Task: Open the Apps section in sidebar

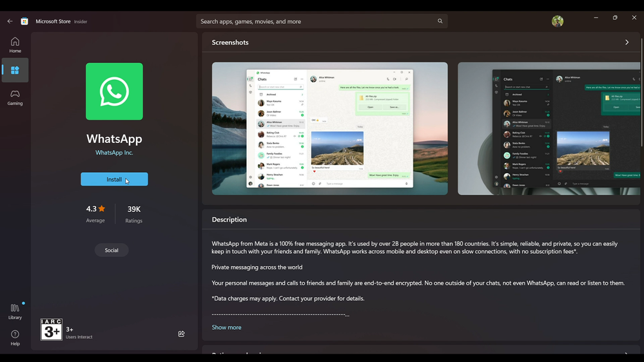Action: click(15, 70)
